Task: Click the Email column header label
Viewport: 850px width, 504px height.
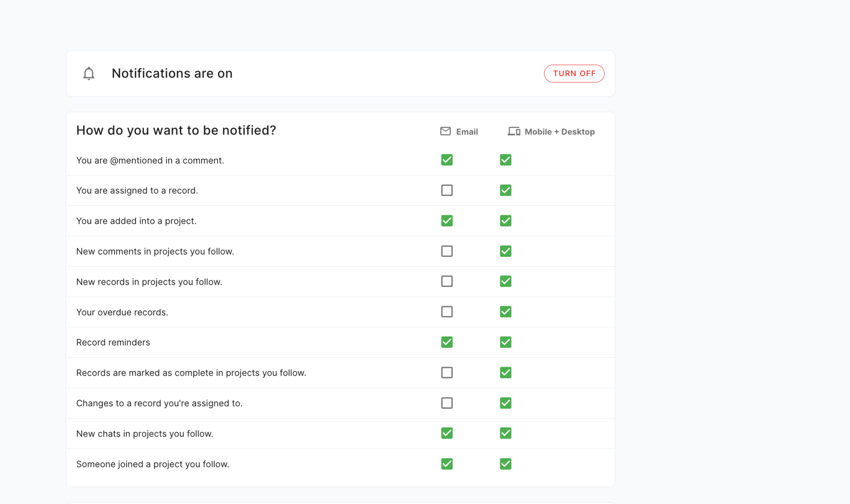Action: point(467,132)
